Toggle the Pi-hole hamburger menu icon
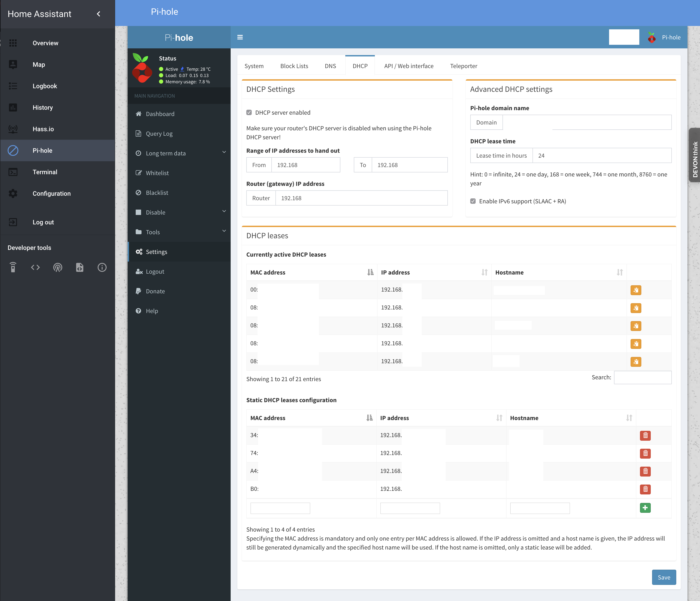Viewport: 700px width, 601px height. (x=240, y=37)
